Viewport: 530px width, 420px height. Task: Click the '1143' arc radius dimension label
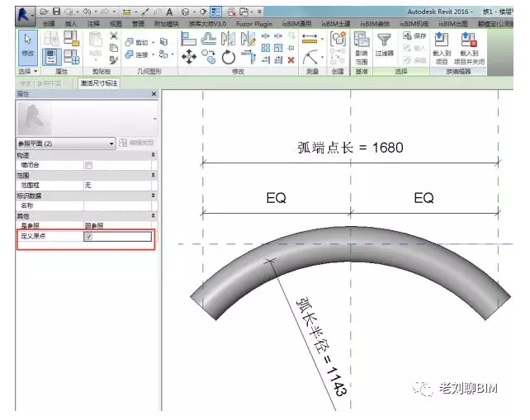tap(321, 347)
